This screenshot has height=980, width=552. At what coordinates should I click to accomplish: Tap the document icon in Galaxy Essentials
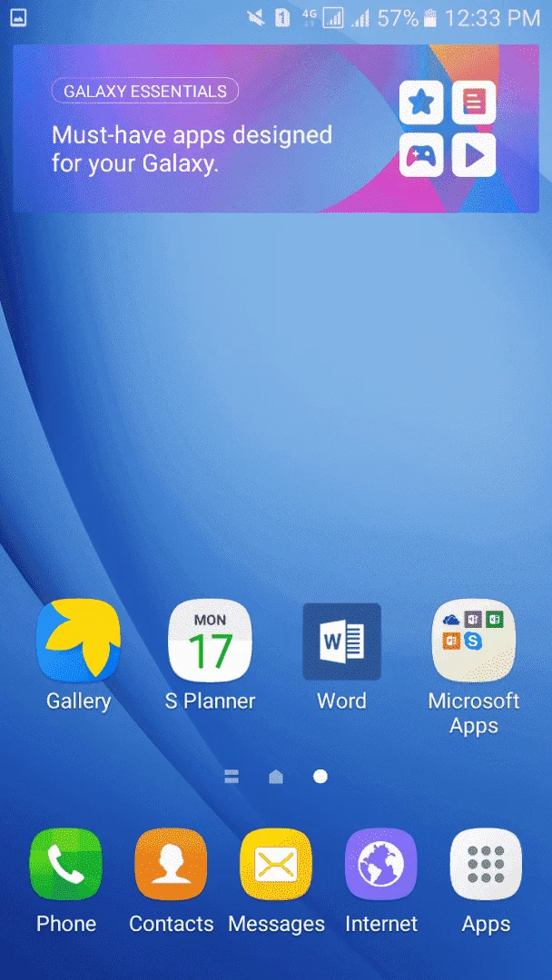(474, 102)
